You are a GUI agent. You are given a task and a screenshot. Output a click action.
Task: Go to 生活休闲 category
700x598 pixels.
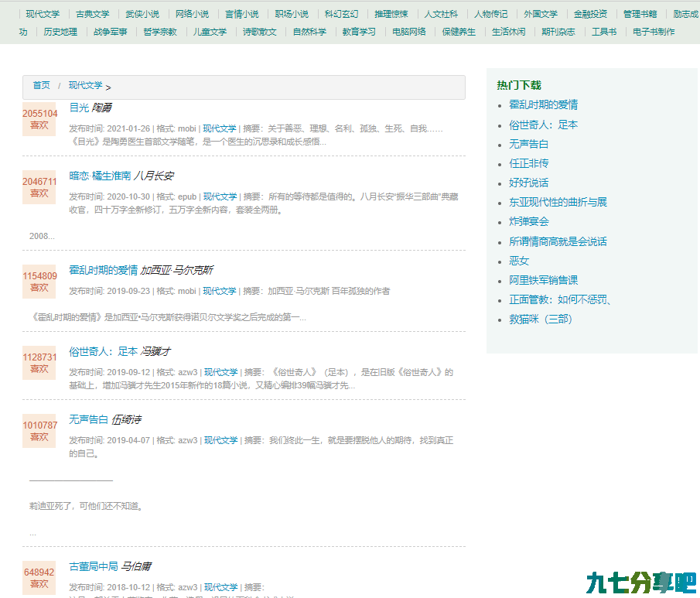point(508,32)
